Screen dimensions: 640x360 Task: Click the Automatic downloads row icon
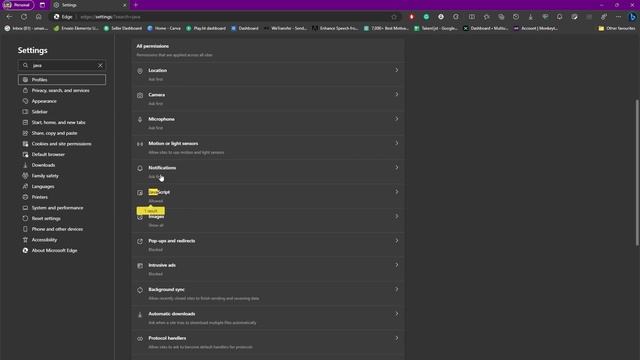click(x=140, y=314)
